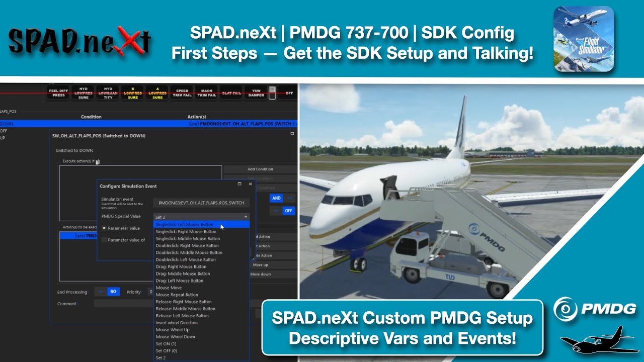Screen dimensions: 644x362
Task: Click the help icon beside Execute action(s) if
Action: click(x=98, y=162)
